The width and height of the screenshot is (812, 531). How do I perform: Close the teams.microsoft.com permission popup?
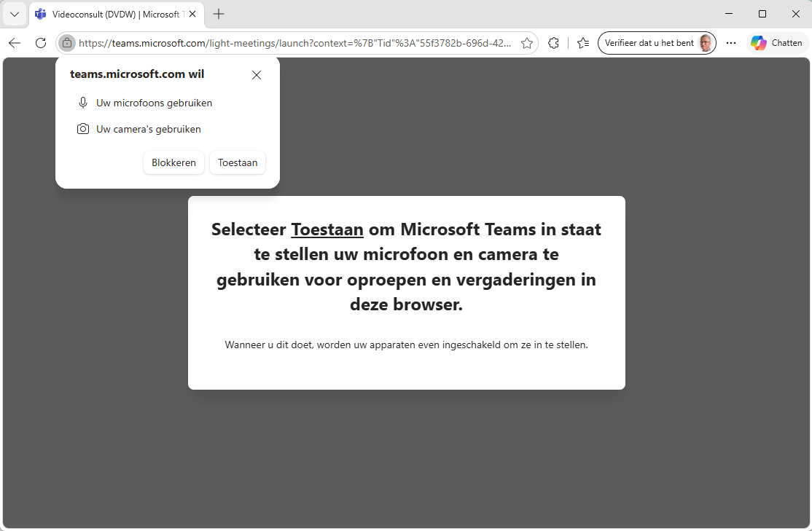click(257, 75)
